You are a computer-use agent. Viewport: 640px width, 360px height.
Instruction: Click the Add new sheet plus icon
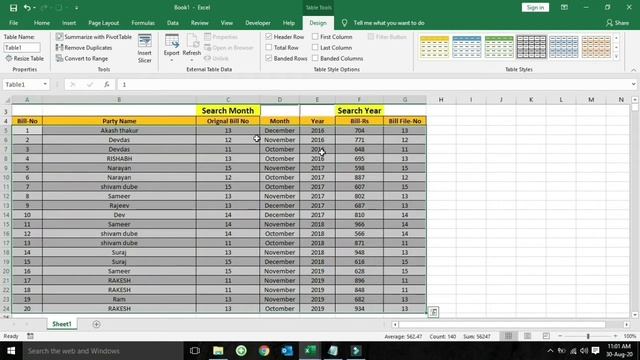pos(96,324)
